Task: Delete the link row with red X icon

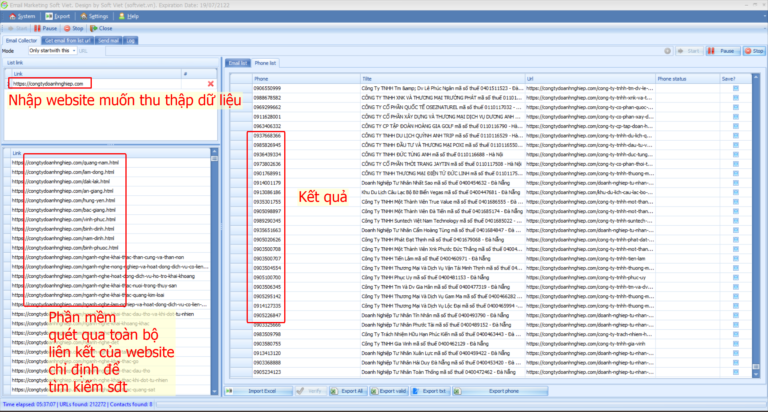Action: [x=211, y=84]
